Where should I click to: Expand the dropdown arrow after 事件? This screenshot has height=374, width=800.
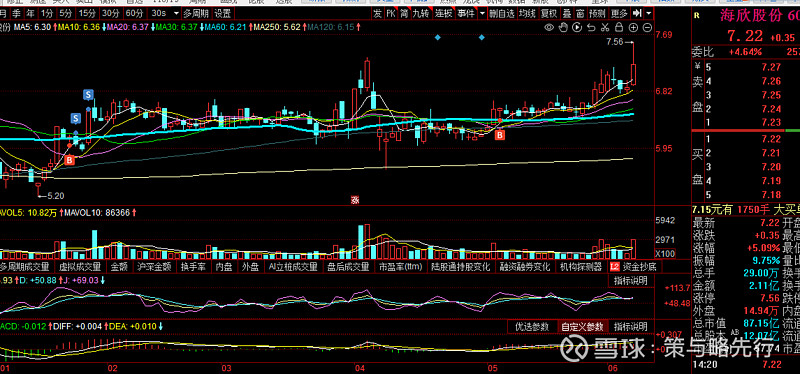point(482,13)
